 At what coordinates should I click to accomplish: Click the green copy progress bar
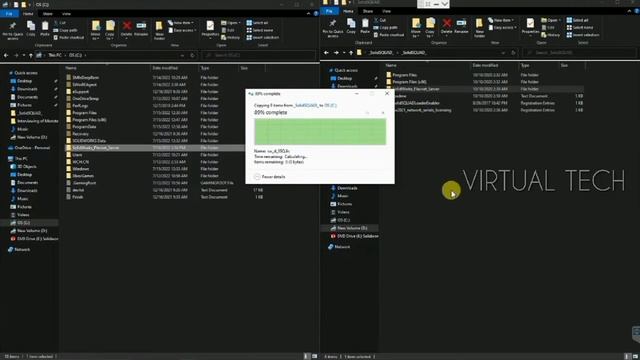point(320,132)
